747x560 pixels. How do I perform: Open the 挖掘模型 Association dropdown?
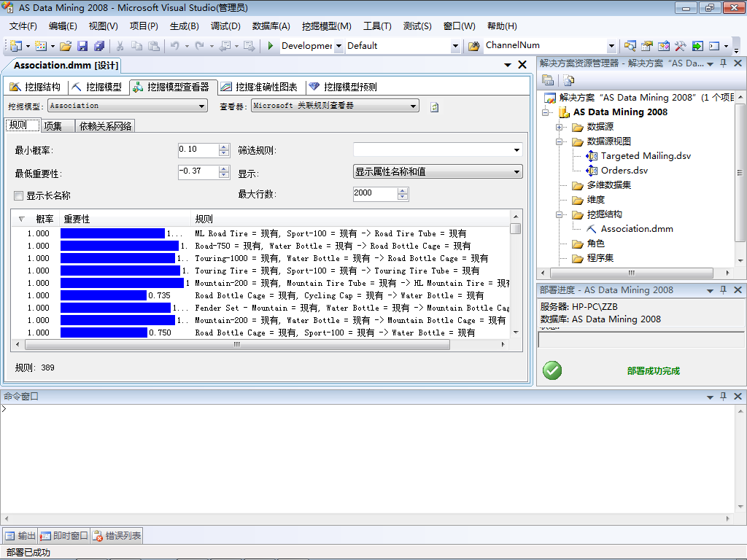pyautogui.click(x=202, y=106)
